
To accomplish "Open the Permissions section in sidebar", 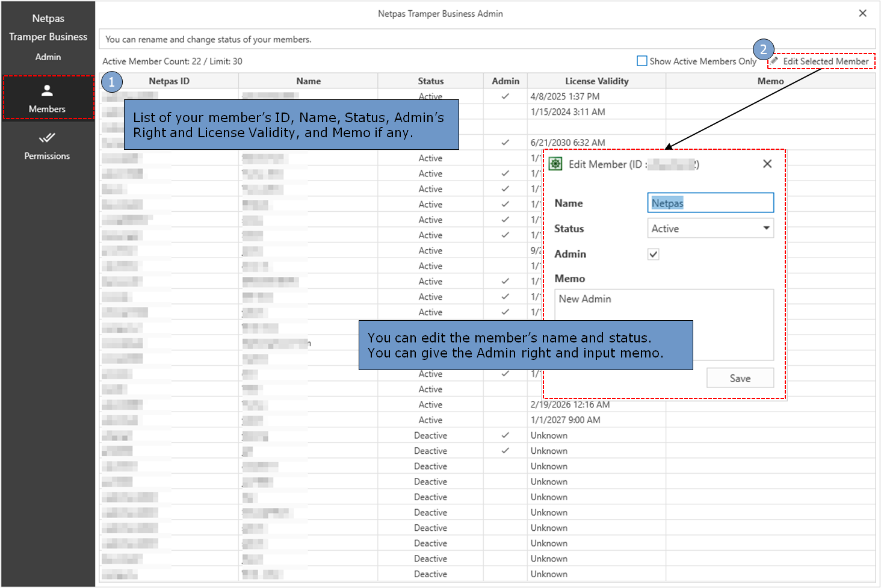I will 47,146.
